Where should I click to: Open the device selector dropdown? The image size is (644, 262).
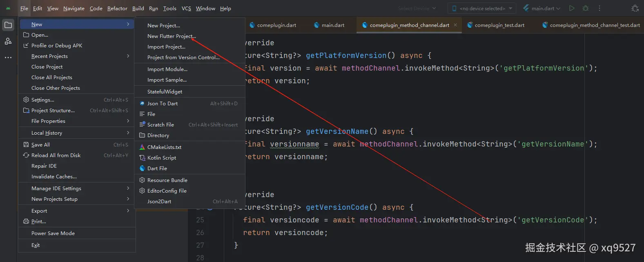click(x=482, y=8)
